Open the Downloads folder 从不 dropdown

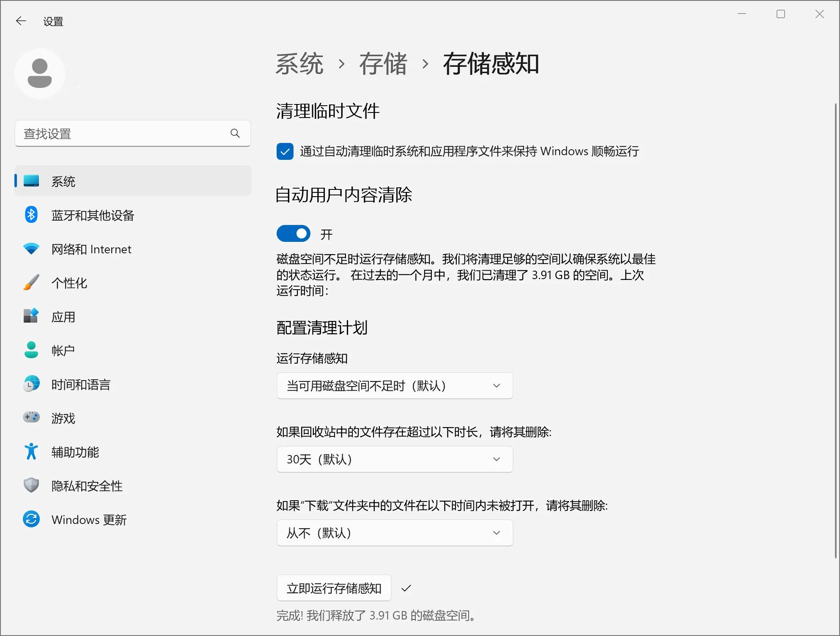395,533
